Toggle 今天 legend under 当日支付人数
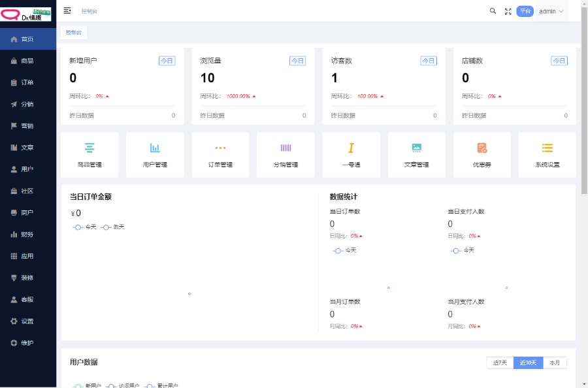The width and height of the screenshot is (588, 388). tap(462, 250)
